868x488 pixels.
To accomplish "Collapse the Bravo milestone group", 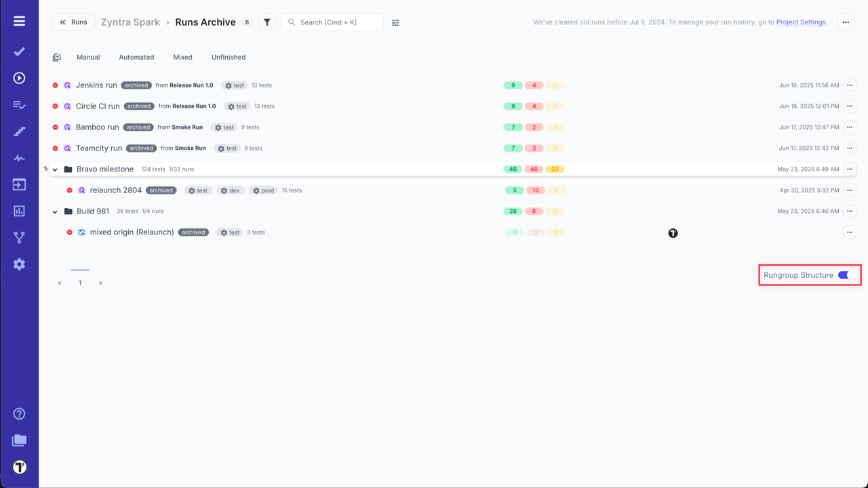I will click(x=55, y=169).
